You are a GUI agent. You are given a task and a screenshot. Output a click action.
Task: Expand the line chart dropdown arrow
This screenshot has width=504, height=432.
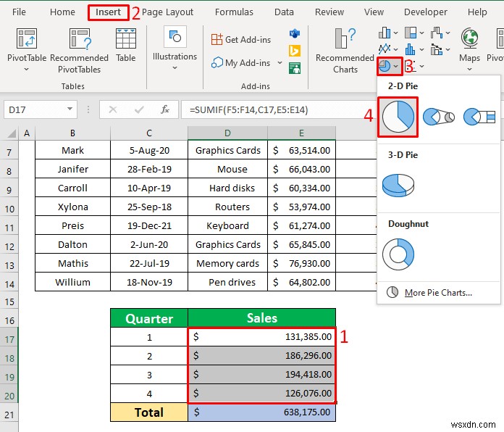pos(395,49)
